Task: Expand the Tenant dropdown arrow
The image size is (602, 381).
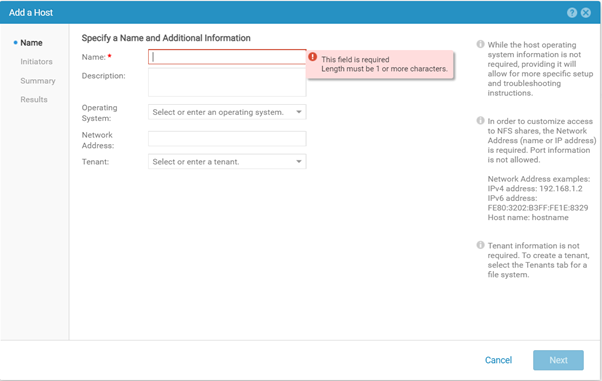Action: click(x=299, y=161)
